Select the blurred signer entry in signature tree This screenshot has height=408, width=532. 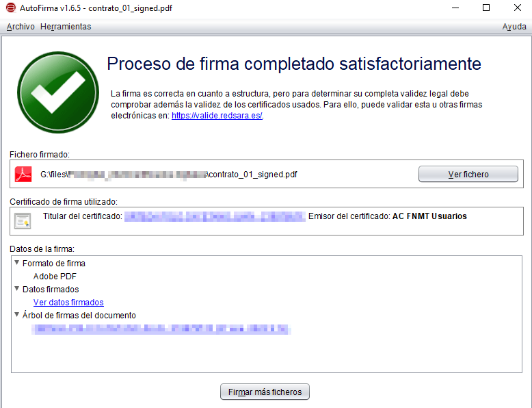coord(161,329)
